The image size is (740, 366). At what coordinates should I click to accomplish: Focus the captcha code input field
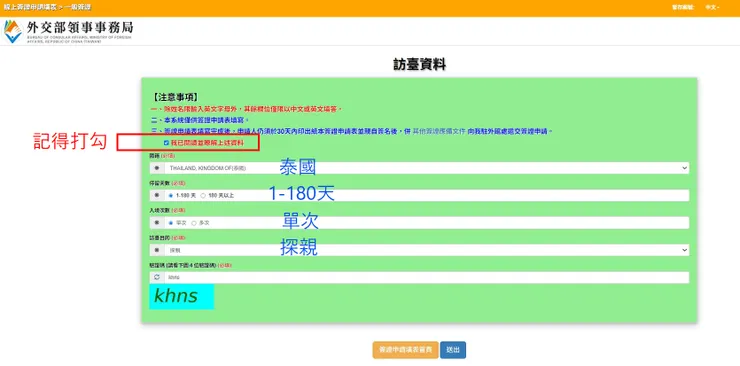point(426,277)
